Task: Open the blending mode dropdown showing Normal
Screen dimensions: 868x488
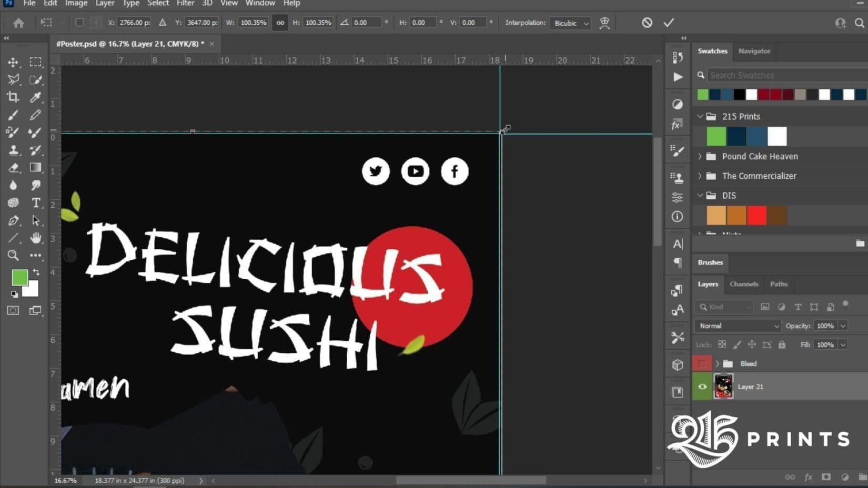Action: (x=736, y=326)
